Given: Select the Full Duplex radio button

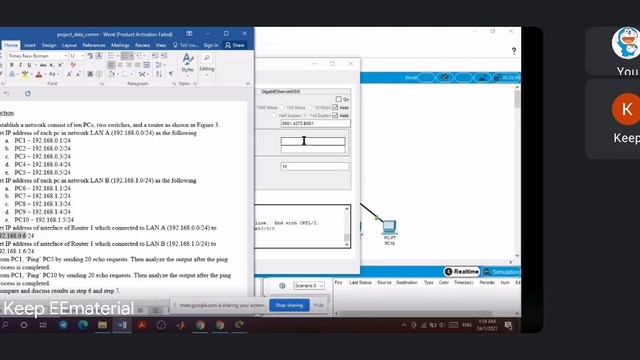Looking at the screenshot, I should tap(305, 116).
